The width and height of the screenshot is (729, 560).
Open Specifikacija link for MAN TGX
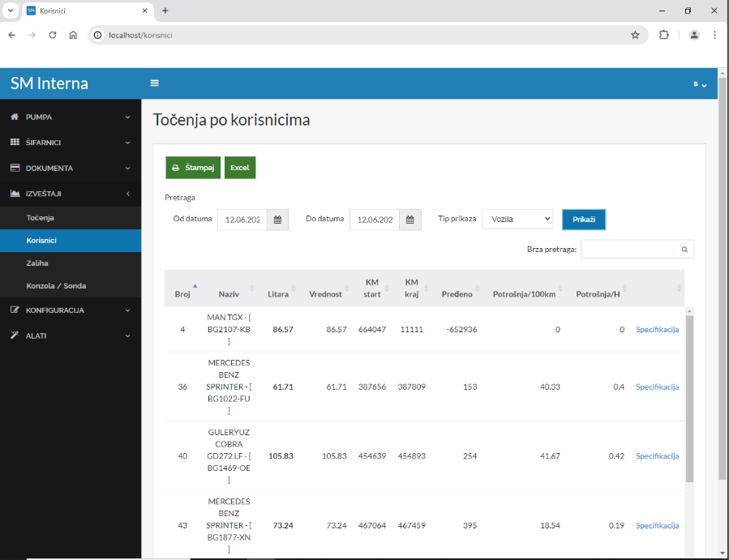(x=657, y=330)
